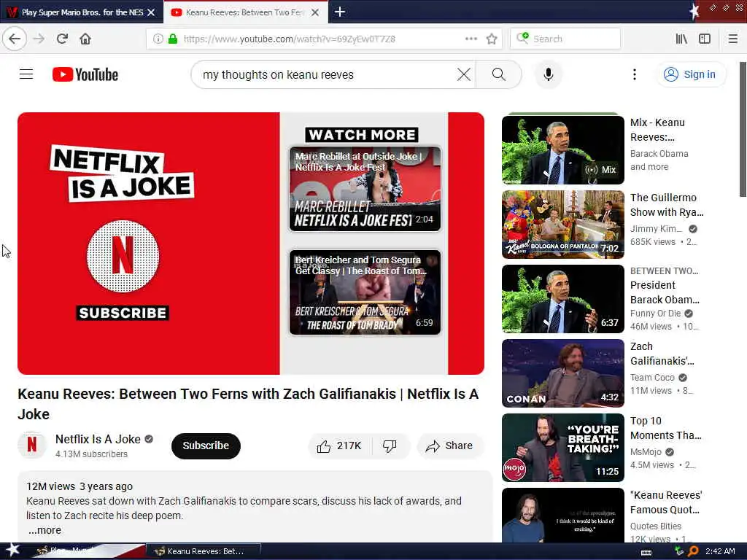This screenshot has height=560, width=747.
Task: Open the YouTube guide hamburger menu
Action: click(x=26, y=74)
